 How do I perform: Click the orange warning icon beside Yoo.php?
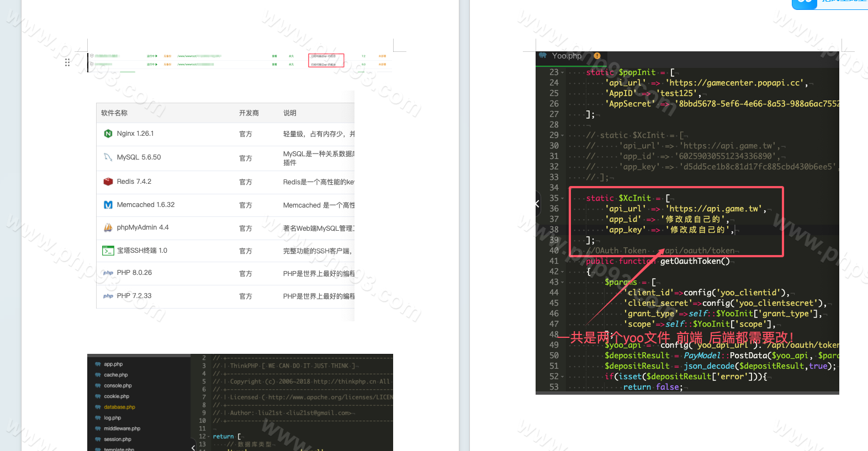tap(597, 56)
